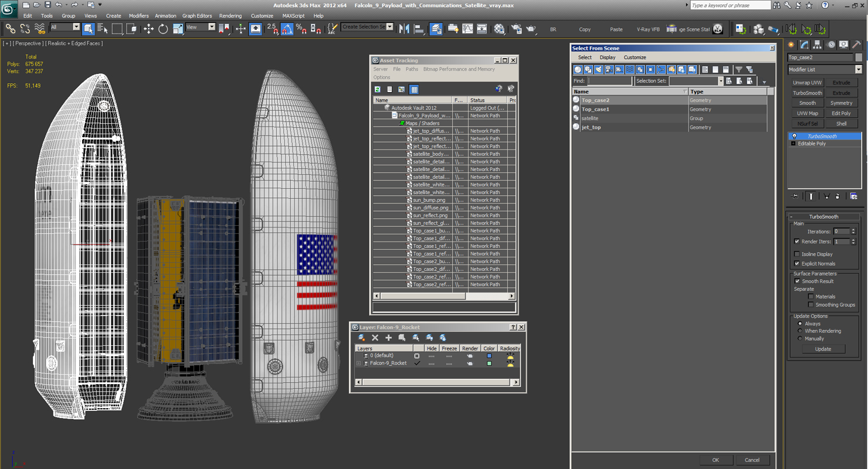Open the Curve Editor icon

point(467,29)
